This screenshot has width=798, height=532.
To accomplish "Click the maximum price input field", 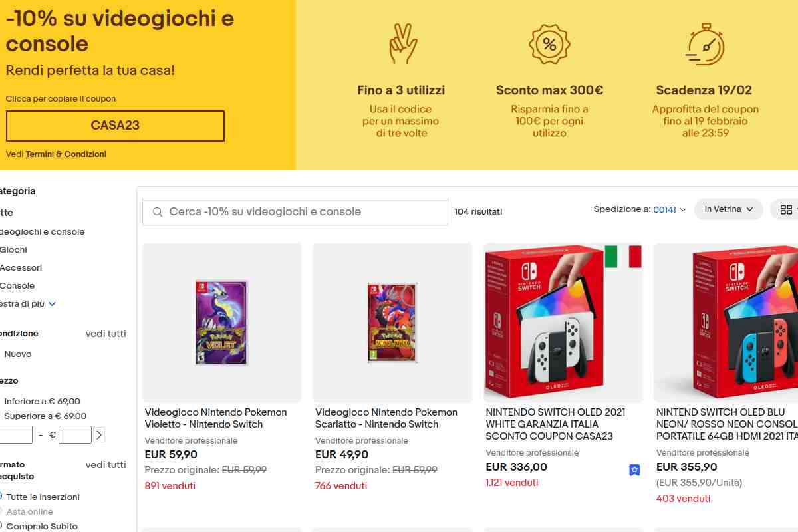I will (x=74, y=435).
